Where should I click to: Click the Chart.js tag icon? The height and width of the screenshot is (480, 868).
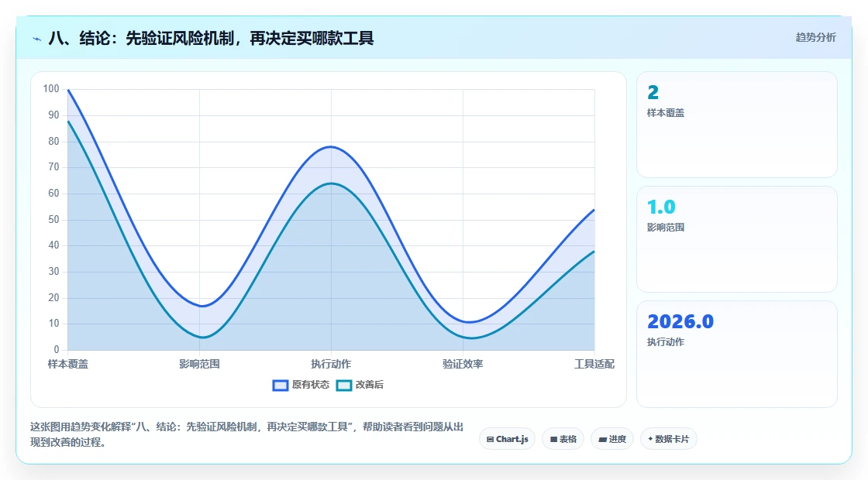pyautogui.click(x=490, y=439)
